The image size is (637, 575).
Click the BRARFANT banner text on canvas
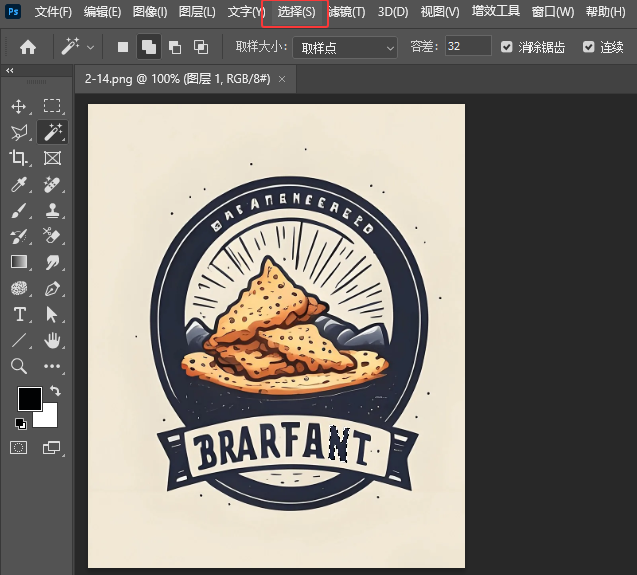pyautogui.click(x=282, y=446)
